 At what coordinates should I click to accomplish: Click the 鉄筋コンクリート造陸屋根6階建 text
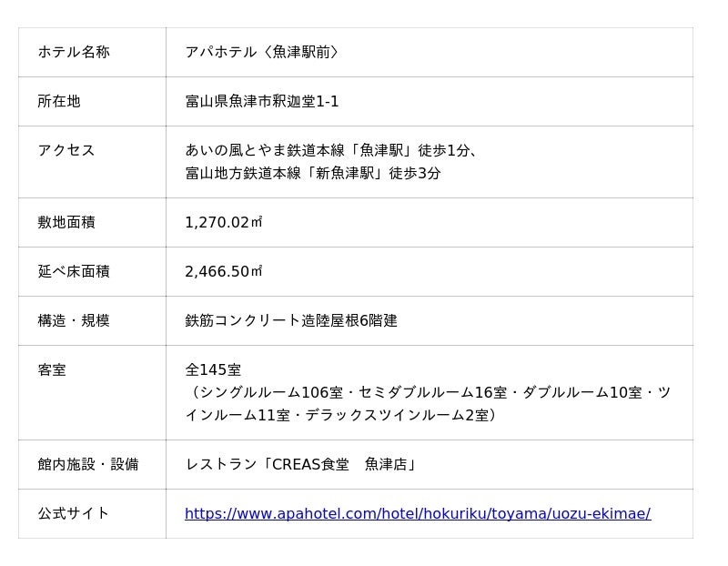click(291, 320)
